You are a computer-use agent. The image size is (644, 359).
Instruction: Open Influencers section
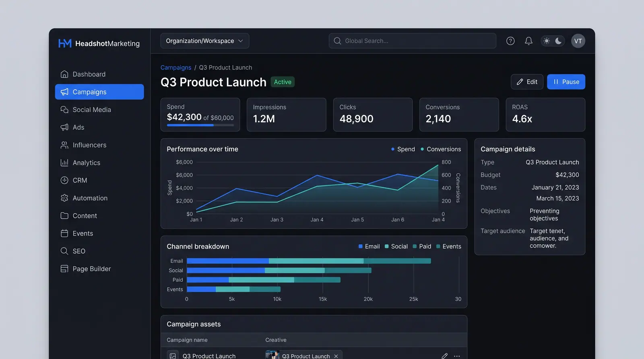coord(99,145)
